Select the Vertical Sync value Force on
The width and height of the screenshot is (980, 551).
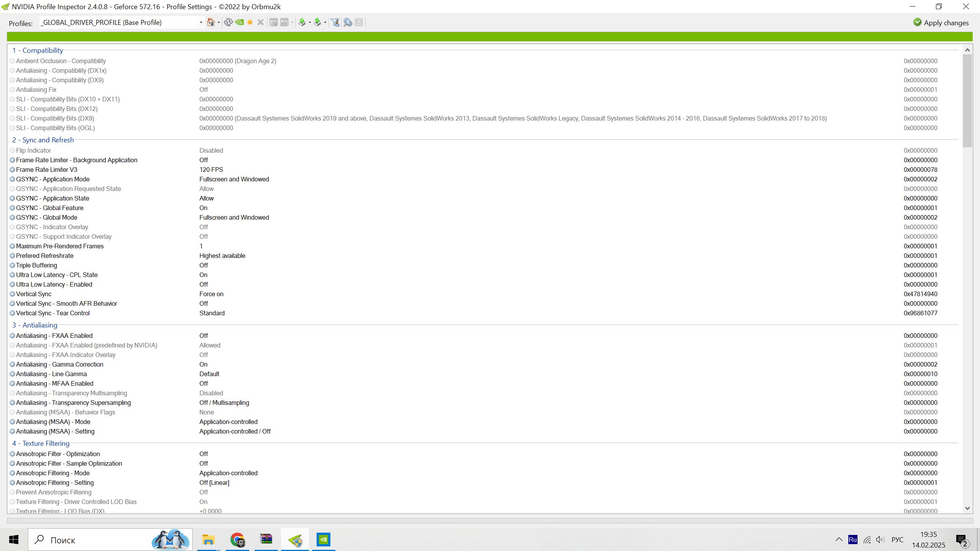point(211,294)
